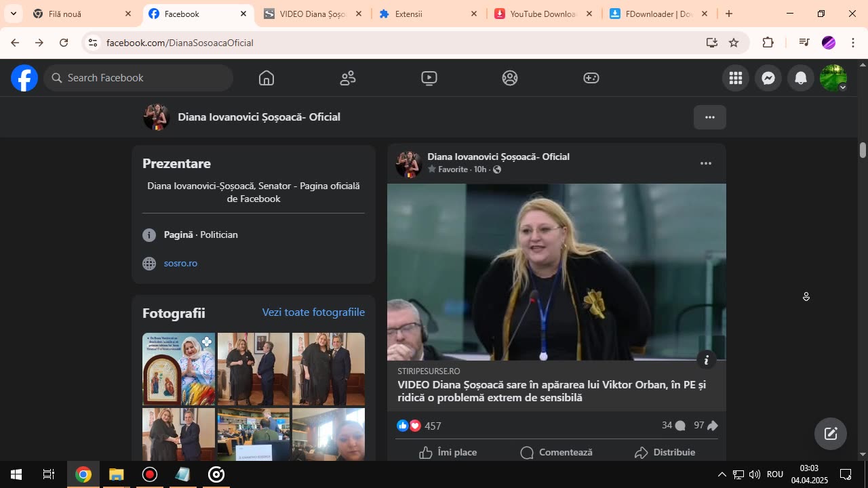The image size is (868, 488).
Task: Switch to the YouTube Downloader tab
Action: click(543, 14)
